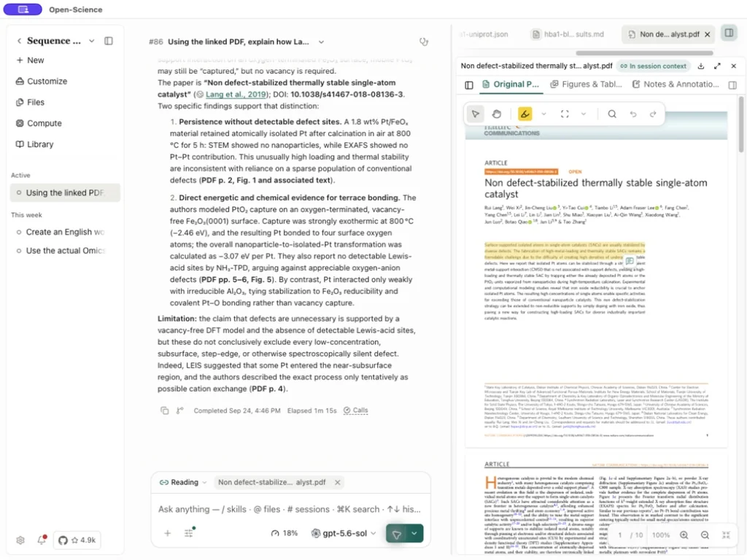The height and width of the screenshot is (560, 747).
Task: Click the green send button
Action: click(x=396, y=534)
